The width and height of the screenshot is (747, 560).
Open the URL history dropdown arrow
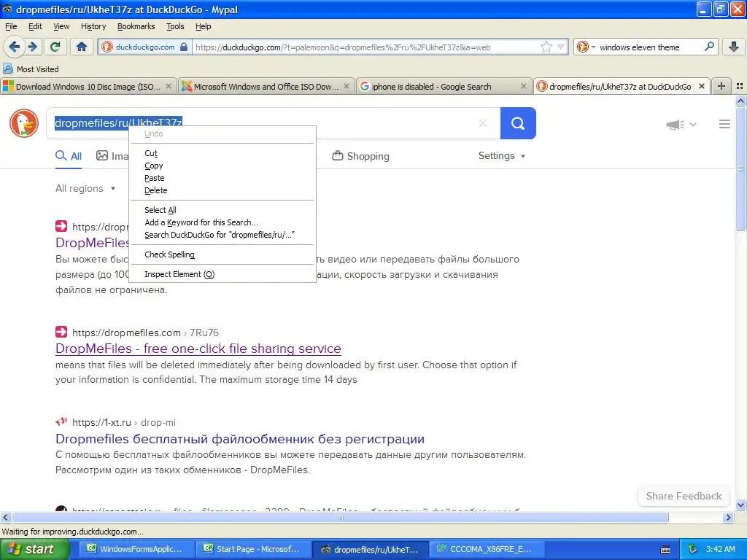click(561, 47)
